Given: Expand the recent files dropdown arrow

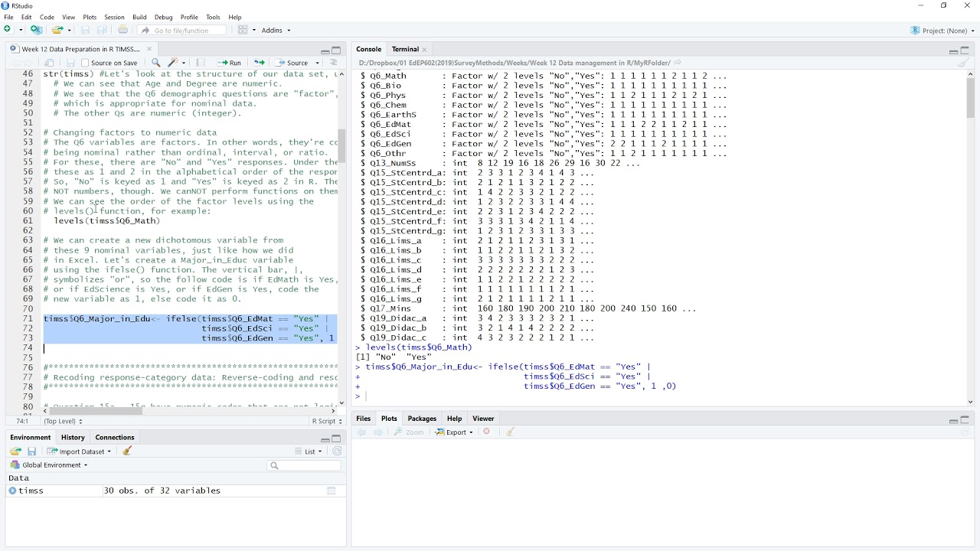Looking at the screenshot, I should pos(69,31).
